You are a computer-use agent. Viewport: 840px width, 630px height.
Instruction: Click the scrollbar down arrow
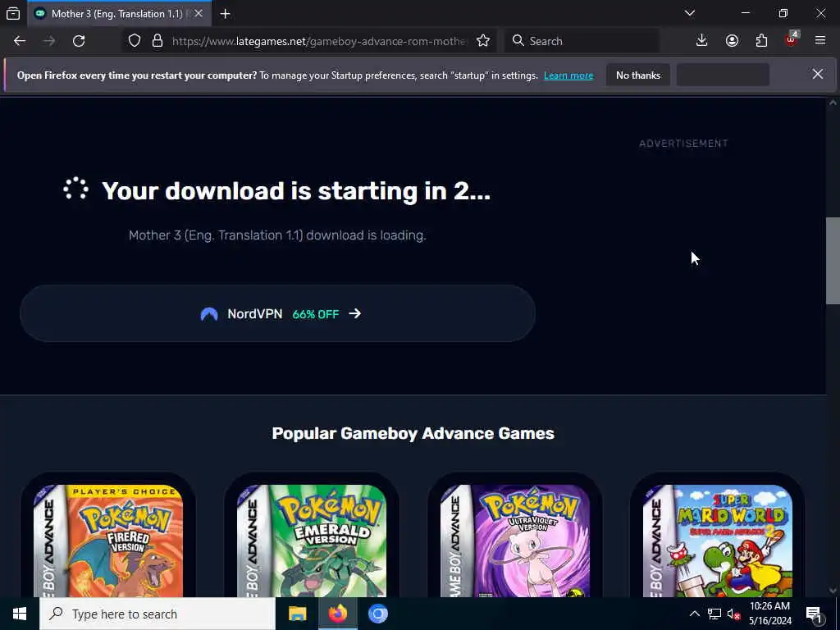click(833, 591)
